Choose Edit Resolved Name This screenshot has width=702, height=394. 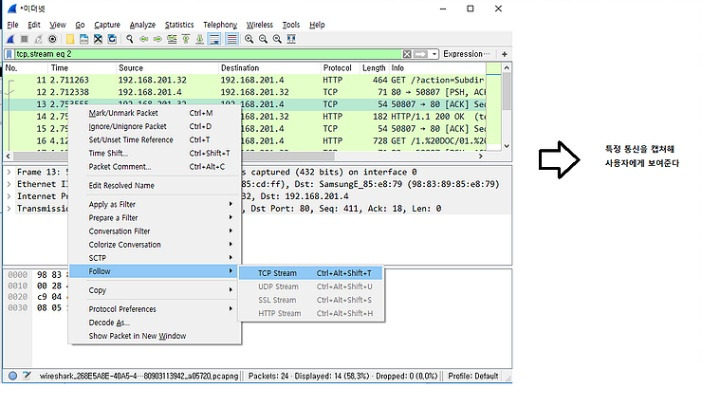[155, 186]
